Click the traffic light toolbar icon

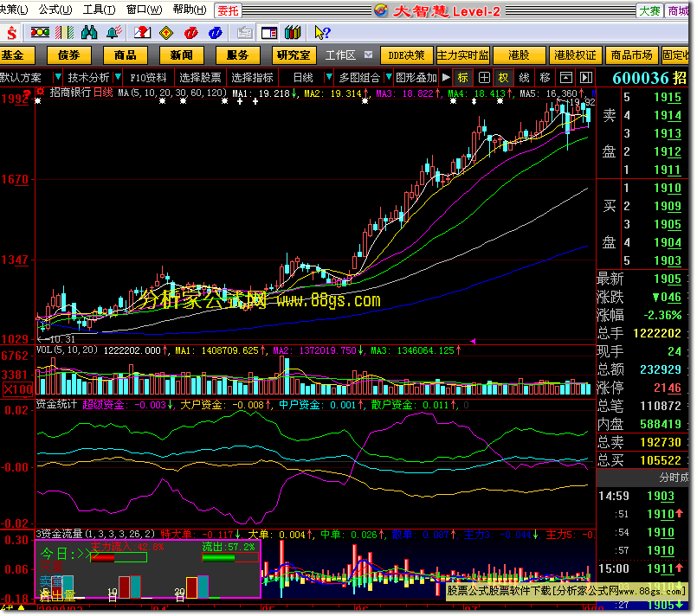point(40,32)
